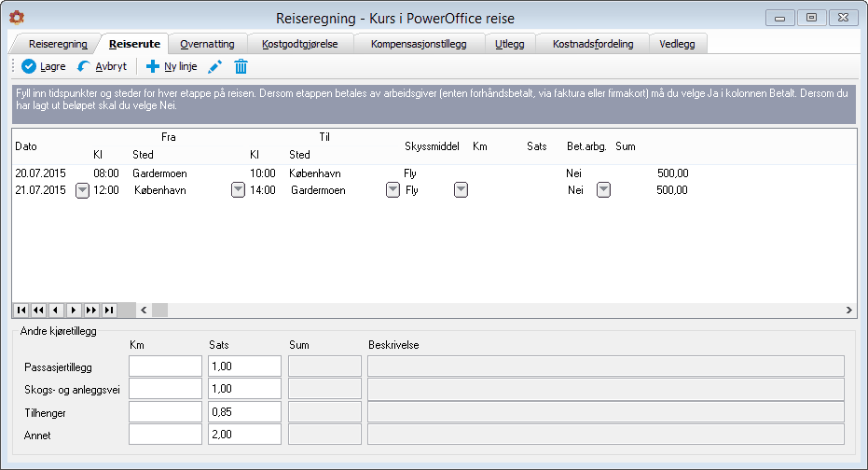The height and width of the screenshot is (470, 868).
Task: Maximize the Reiseregning window
Action: (x=811, y=18)
